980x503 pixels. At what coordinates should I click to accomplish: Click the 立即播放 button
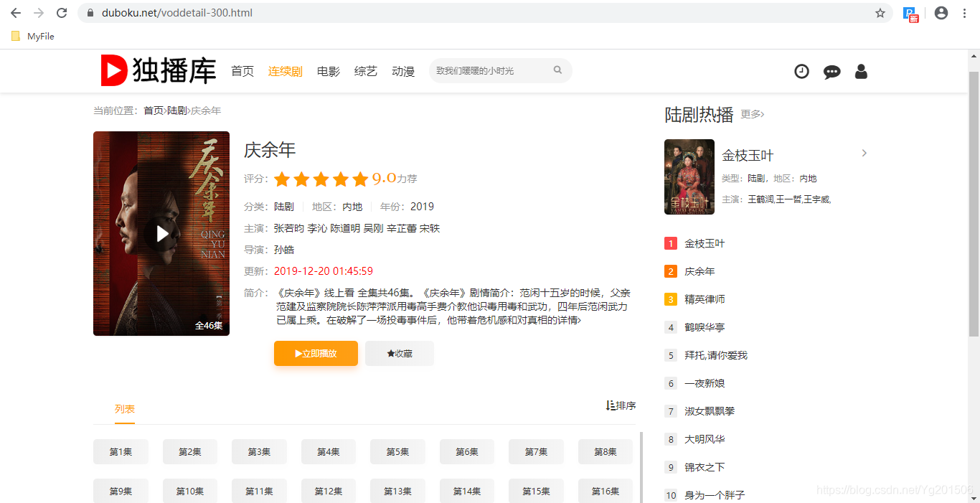[x=316, y=353]
